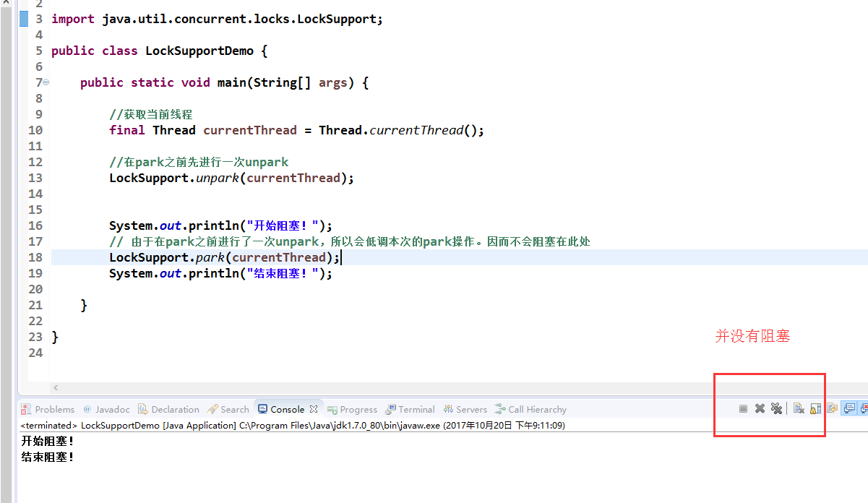Click the println "结束阻塞！" statement on line 19
The image size is (868, 503).
click(x=221, y=273)
